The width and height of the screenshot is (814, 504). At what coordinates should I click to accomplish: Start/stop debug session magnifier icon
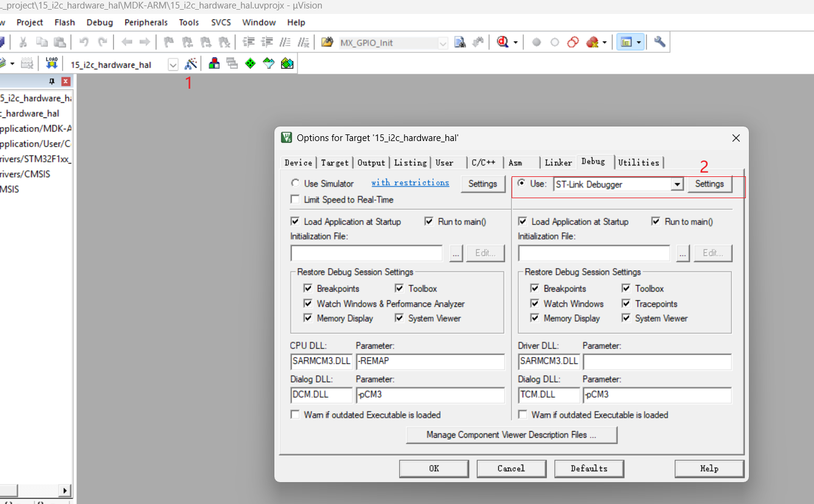pos(502,43)
